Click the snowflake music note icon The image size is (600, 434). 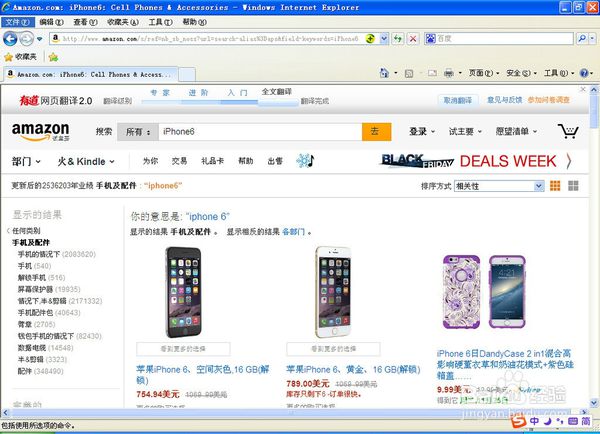[x=305, y=161]
